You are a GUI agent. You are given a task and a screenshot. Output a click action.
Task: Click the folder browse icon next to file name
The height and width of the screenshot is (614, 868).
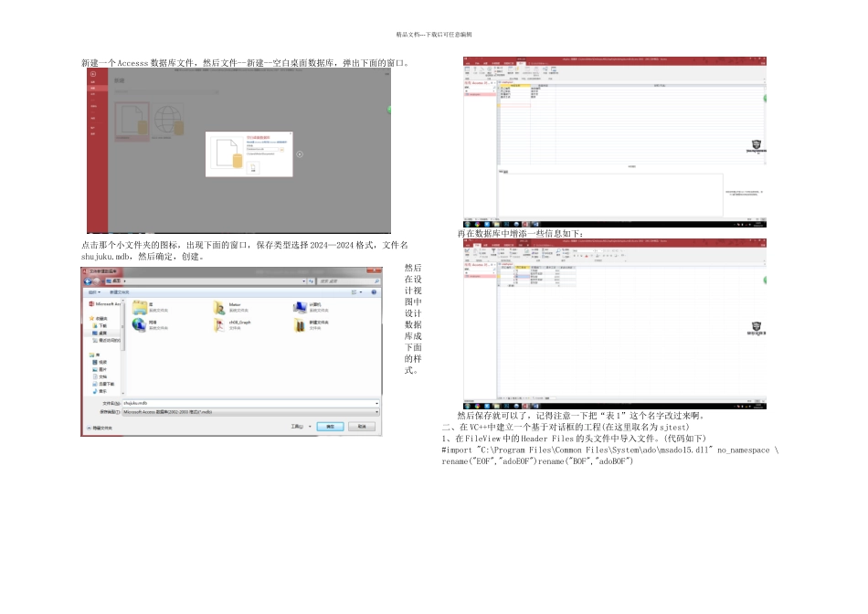[281, 150]
